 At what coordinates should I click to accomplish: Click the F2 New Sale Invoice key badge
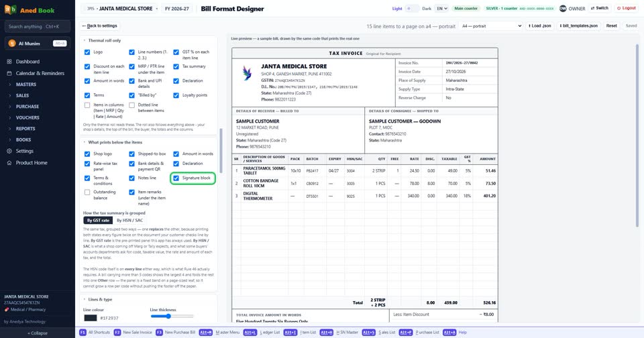117,332
